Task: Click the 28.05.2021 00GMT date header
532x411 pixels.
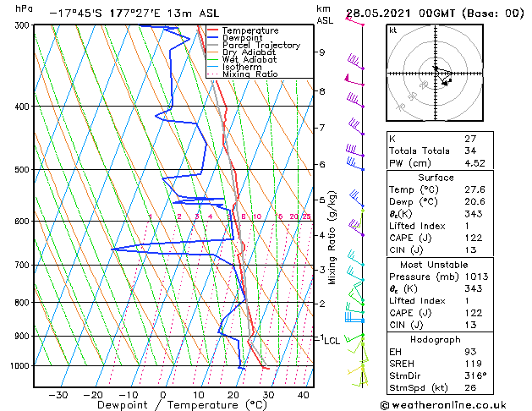Action: (x=400, y=14)
